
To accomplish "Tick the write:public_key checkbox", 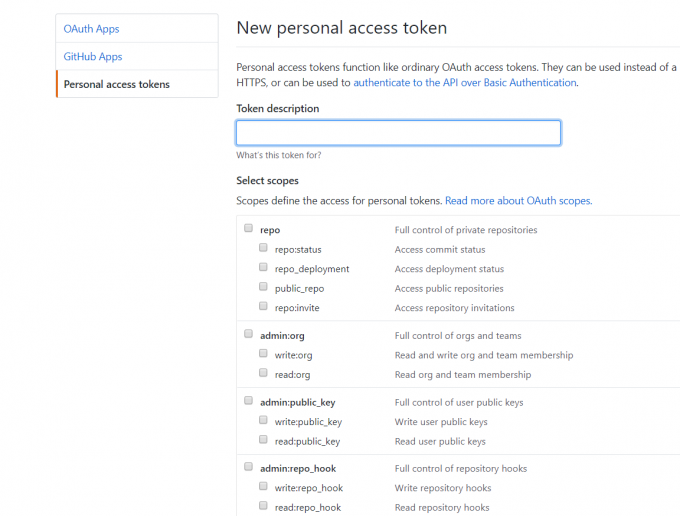I will [x=263, y=421].
